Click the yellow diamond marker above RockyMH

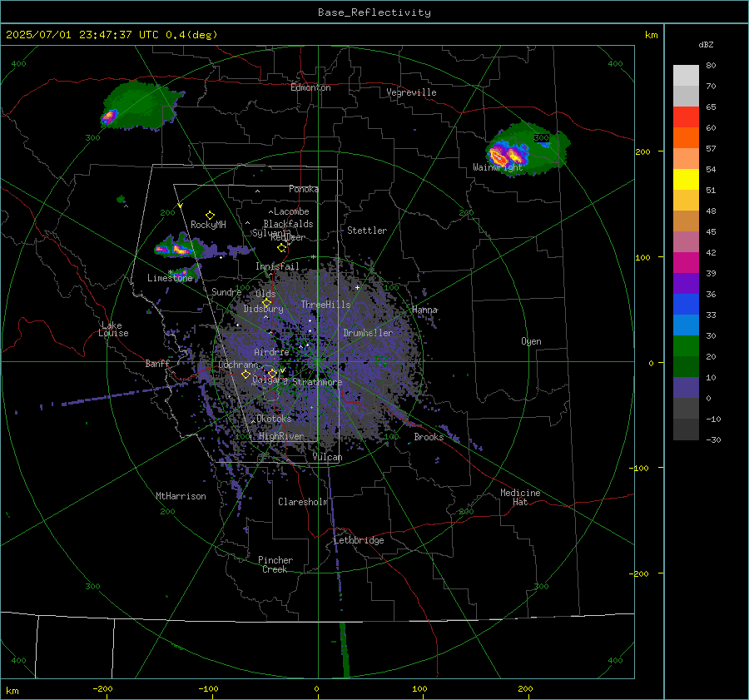pyautogui.click(x=210, y=216)
